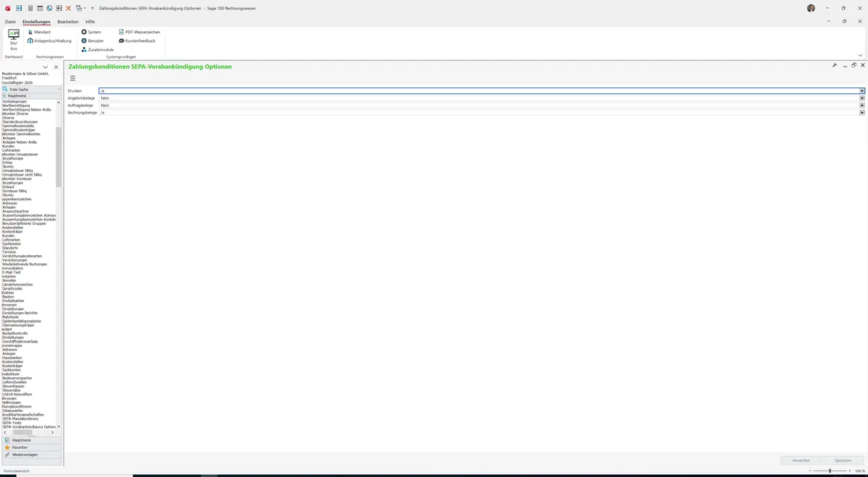Open Anlagenbuchhaltung settings
The width and height of the screenshot is (868, 477).
pos(49,40)
